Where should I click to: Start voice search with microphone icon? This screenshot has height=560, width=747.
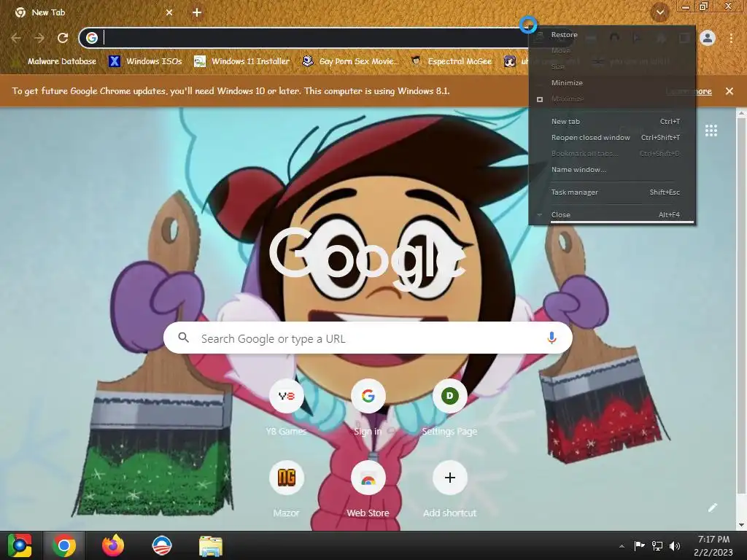(551, 338)
